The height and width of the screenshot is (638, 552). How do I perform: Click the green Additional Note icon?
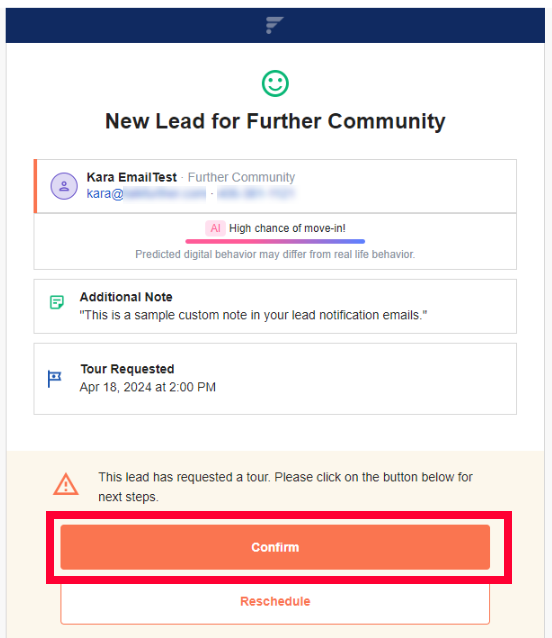57,302
